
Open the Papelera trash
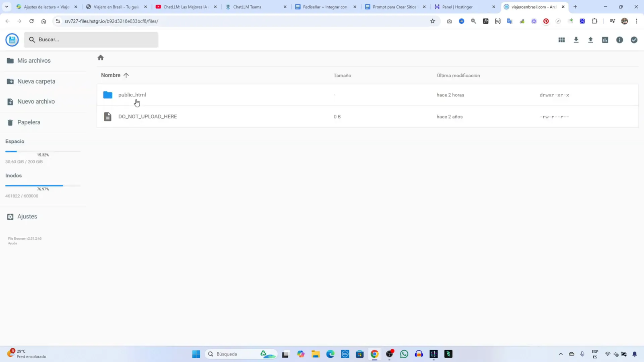(29, 122)
